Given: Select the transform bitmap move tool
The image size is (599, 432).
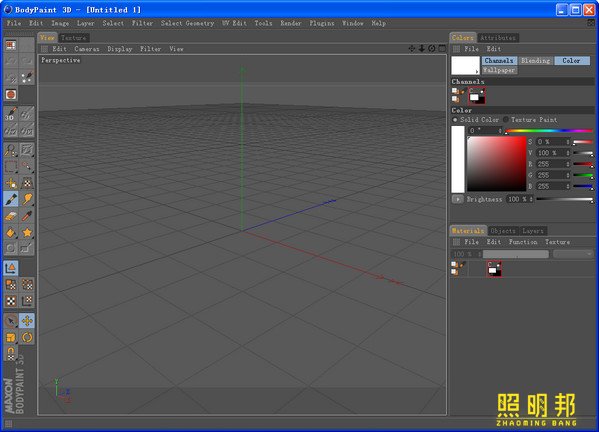Looking at the screenshot, I should pos(11,183).
